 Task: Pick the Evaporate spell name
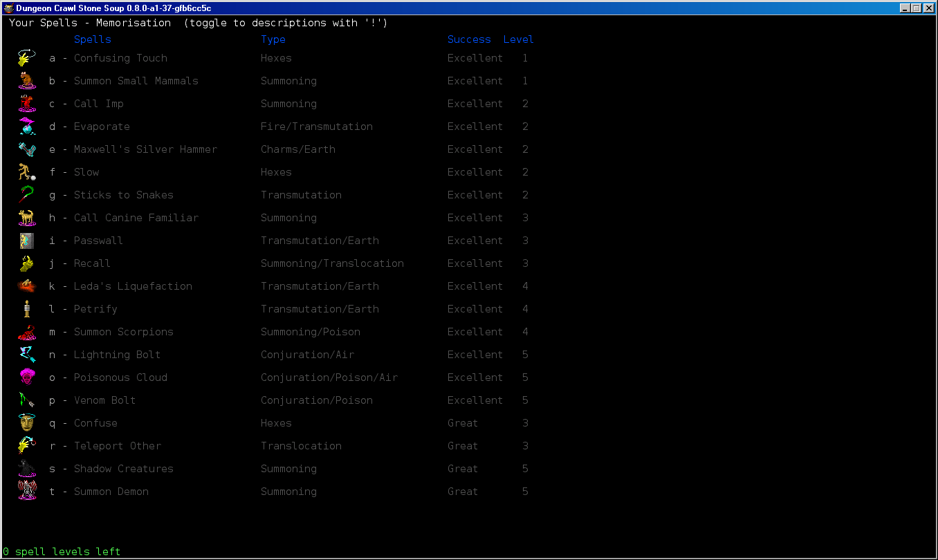[x=102, y=127]
